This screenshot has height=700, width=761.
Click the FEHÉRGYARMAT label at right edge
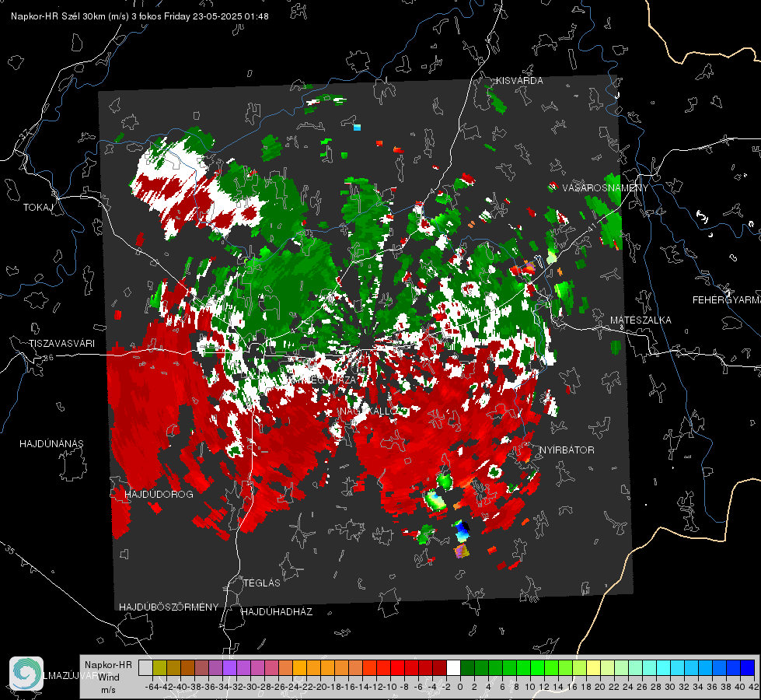pos(727,300)
